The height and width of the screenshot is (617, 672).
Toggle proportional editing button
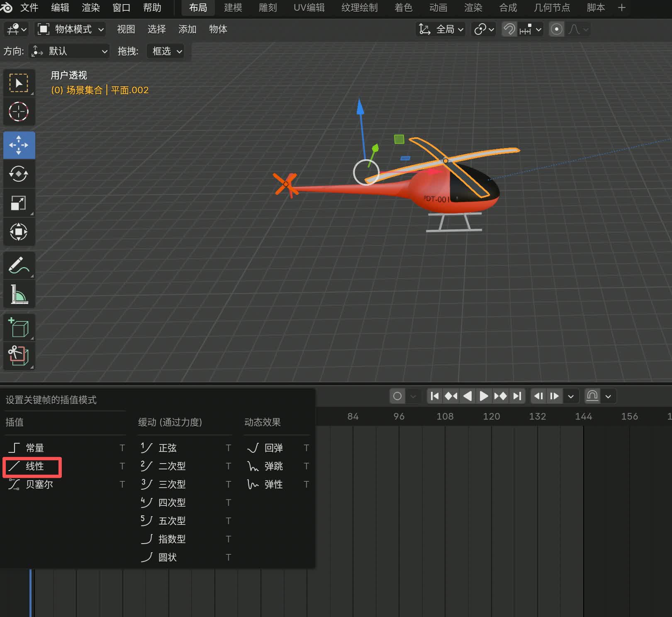point(556,29)
